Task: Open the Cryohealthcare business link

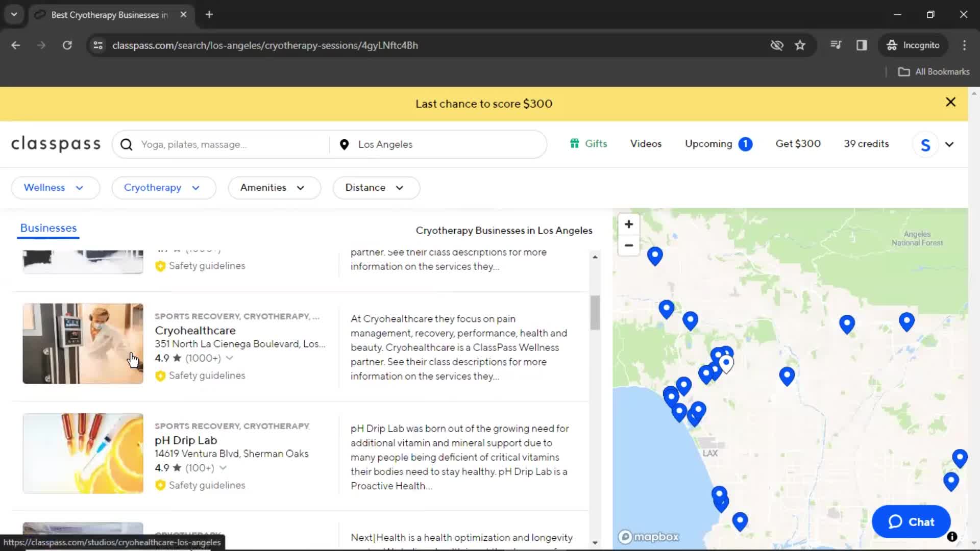Action: 195,331
